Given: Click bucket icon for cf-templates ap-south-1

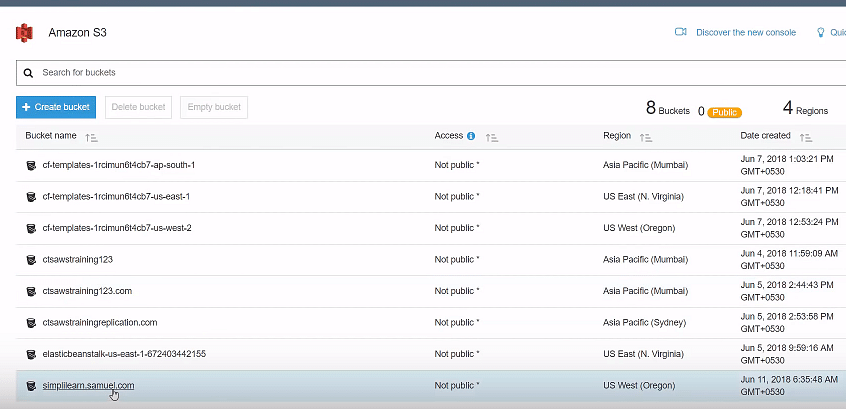Looking at the screenshot, I should coord(31,165).
